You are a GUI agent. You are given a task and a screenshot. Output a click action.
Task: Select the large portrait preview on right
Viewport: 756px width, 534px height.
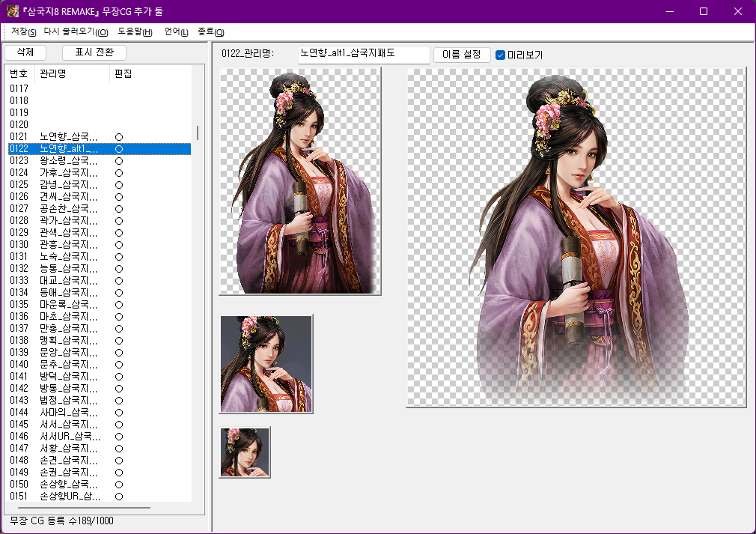(x=576, y=237)
